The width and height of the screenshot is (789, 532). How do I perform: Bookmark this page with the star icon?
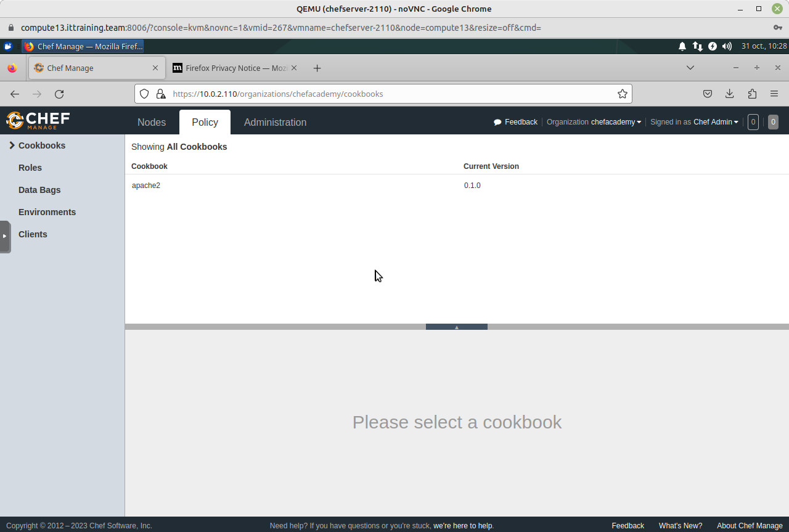click(x=623, y=94)
